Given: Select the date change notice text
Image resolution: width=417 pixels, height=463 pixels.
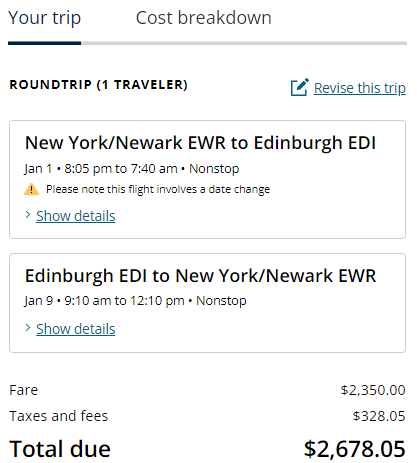Looking at the screenshot, I should click(158, 189).
